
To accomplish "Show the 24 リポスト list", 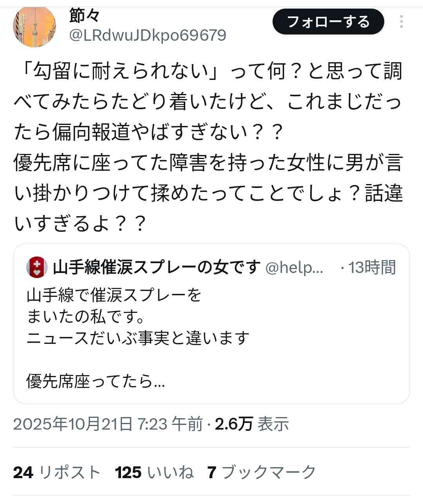I will [57, 472].
